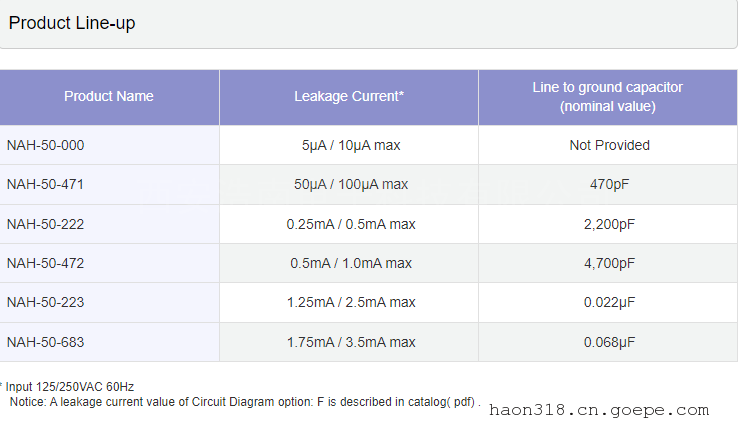Image resolution: width=741 pixels, height=428 pixels.
Task: Select the NAH-50-471 product name
Action: point(45,184)
